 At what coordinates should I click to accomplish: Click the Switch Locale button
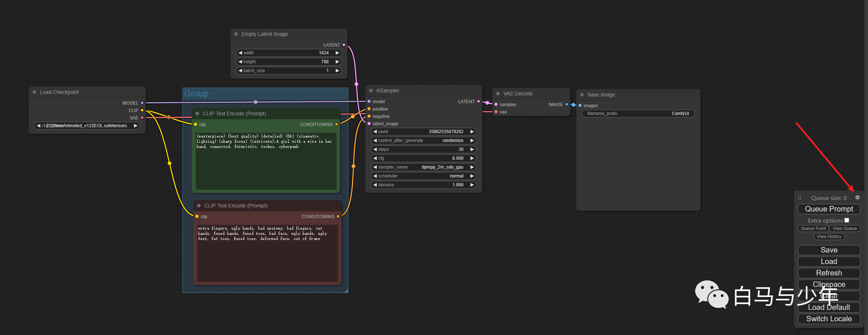829,319
